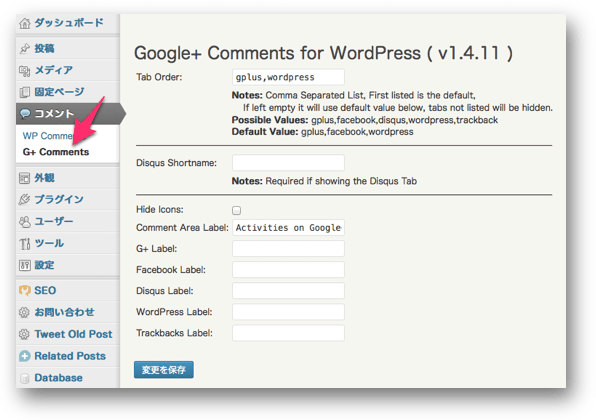
Task: Click the Database cylinder icon
Action: tap(25, 378)
